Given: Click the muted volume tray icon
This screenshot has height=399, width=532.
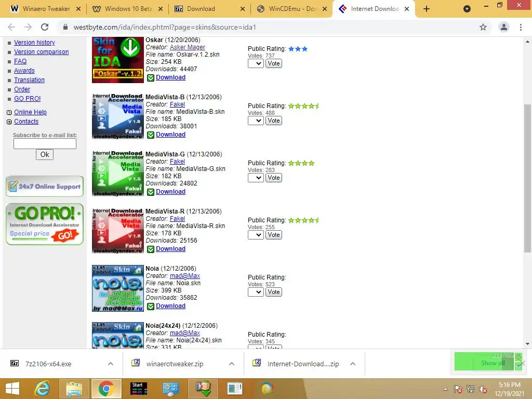Looking at the screenshot, I should point(483,389).
